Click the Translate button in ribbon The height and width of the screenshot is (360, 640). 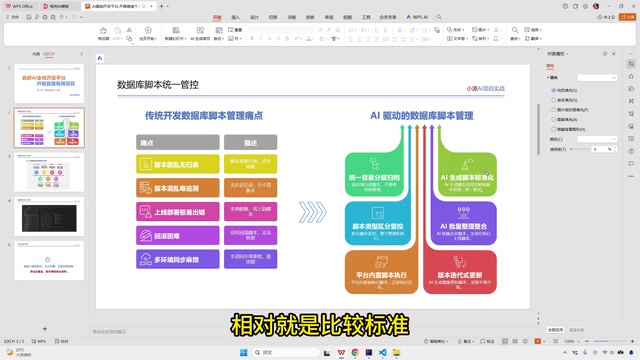(533, 38)
